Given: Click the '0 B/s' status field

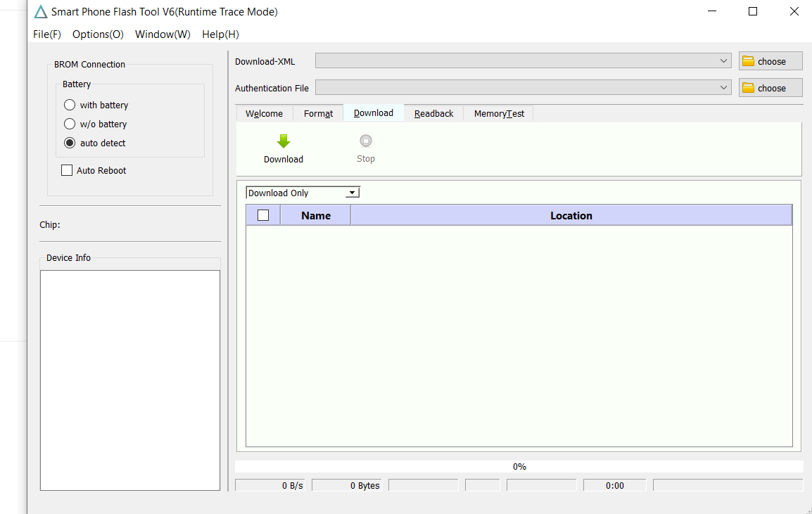Looking at the screenshot, I should 269,486.
